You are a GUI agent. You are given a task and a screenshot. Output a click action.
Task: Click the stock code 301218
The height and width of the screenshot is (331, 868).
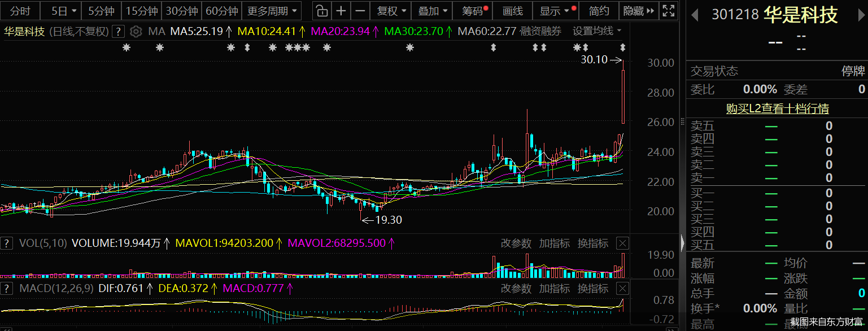tap(735, 15)
